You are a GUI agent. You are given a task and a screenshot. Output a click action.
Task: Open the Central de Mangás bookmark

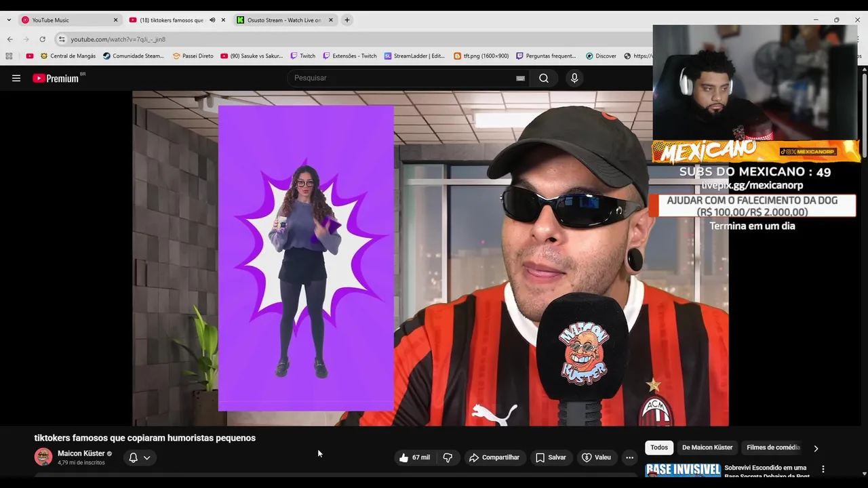click(x=68, y=56)
